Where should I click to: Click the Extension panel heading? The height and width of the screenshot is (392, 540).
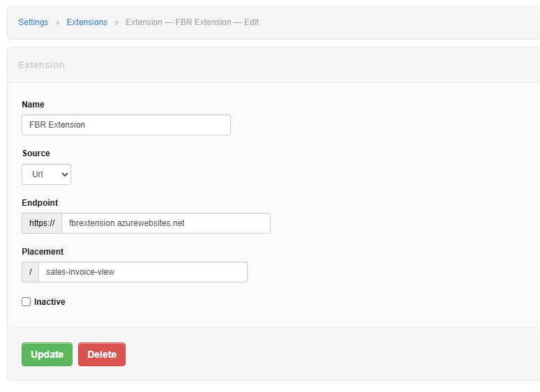(41, 65)
